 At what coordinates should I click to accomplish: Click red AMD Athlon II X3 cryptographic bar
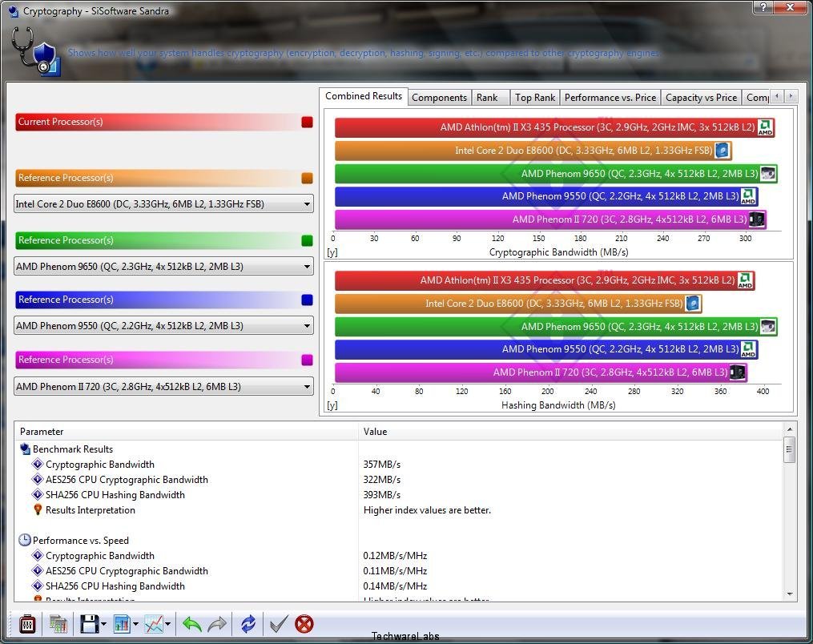coord(553,127)
